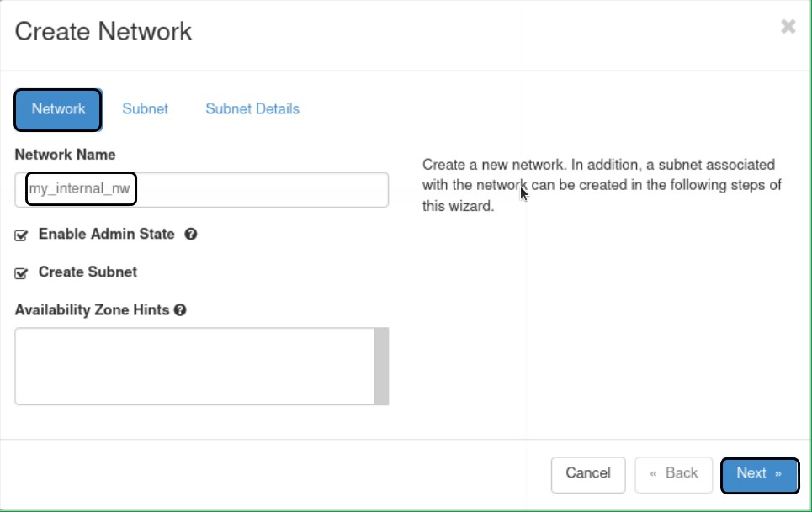
Task: Click inside the Availability Zone Hints list box
Action: click(194, 366)
